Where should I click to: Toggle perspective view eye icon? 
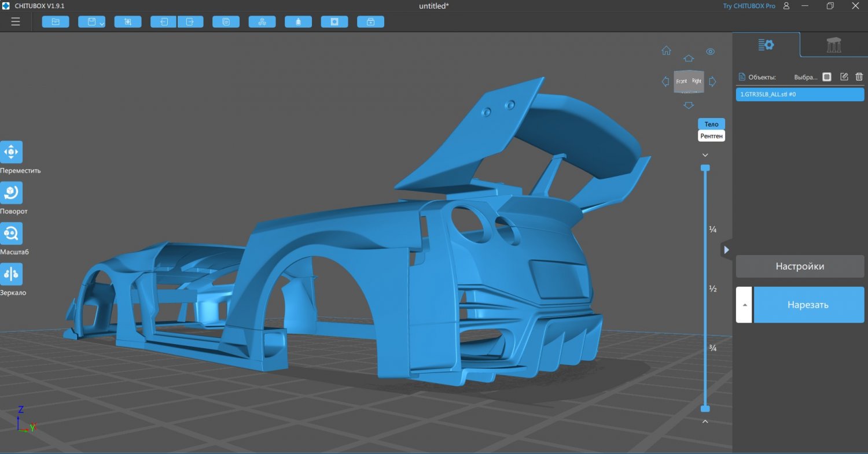(711, 51)
